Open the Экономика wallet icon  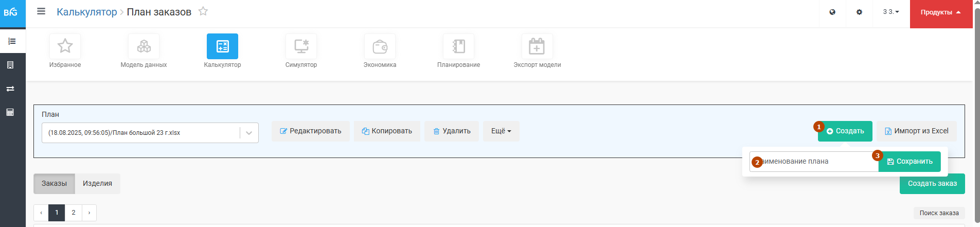380,46
